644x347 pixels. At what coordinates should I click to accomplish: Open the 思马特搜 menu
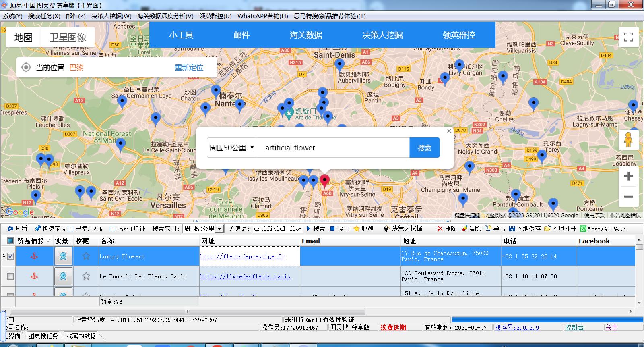[x=330, y=16]
